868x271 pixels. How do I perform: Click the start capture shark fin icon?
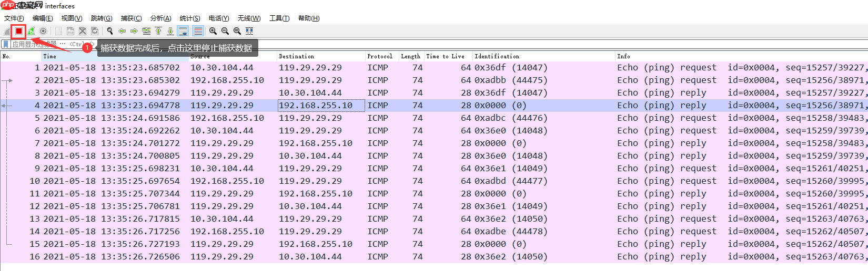coord(7,31)
